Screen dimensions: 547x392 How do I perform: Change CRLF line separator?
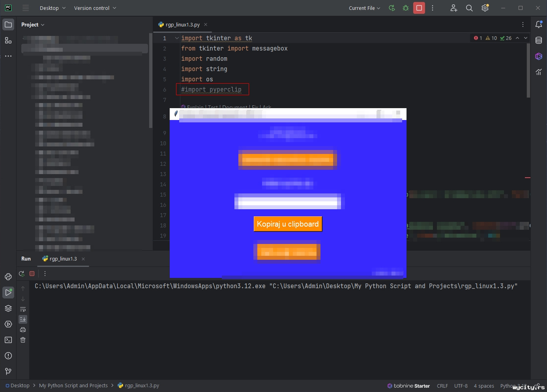pyautogui.click(x=442, y=386)
